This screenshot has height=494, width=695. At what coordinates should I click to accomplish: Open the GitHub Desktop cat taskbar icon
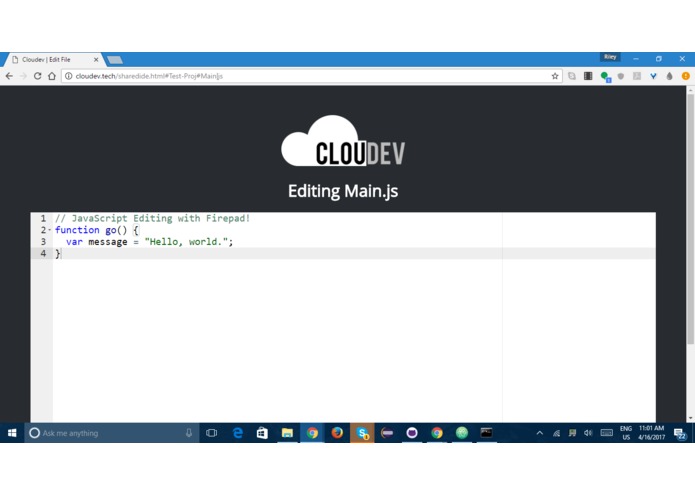pyautogui.click(x=412, y=433)
